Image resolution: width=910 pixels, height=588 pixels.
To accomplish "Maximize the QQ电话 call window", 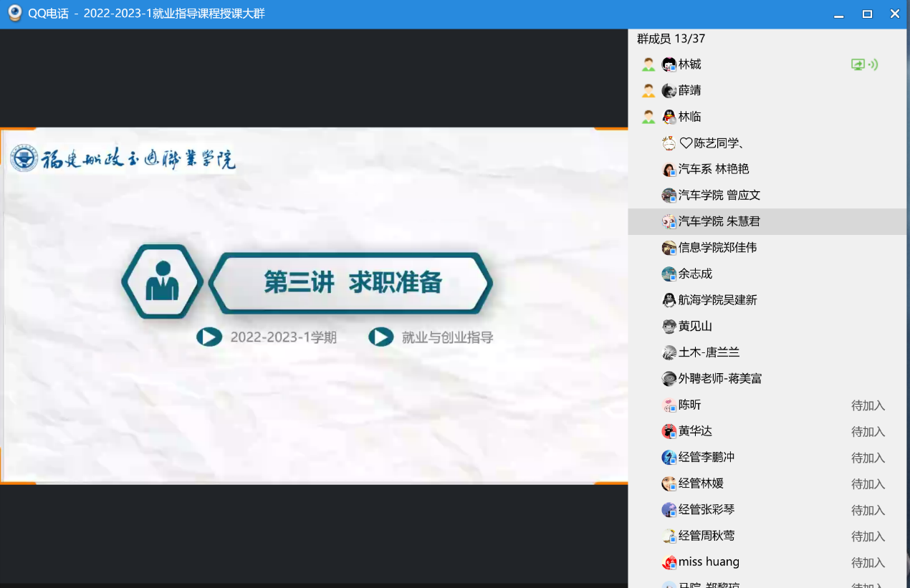I will [x=867, y=14].
